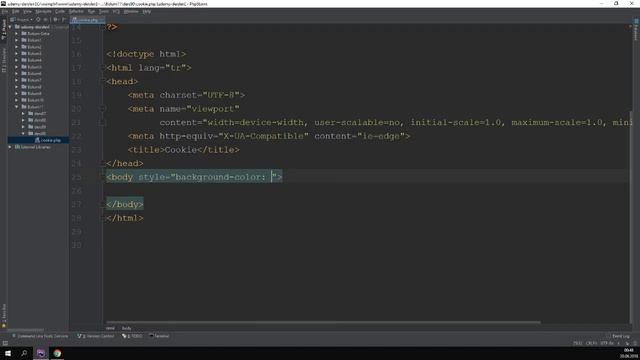
Task: Open Command Line Tools Console panel
Action: click(40, 336)
